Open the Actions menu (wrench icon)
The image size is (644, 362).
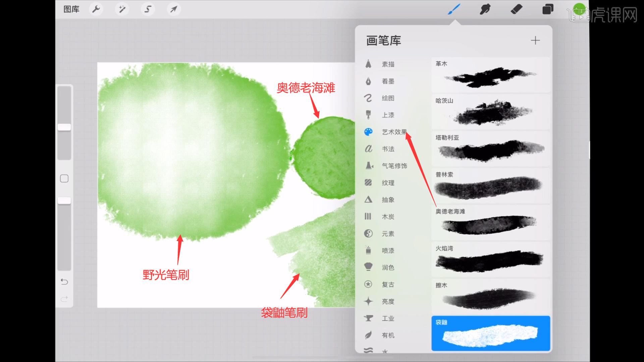[x=96, y=9]
